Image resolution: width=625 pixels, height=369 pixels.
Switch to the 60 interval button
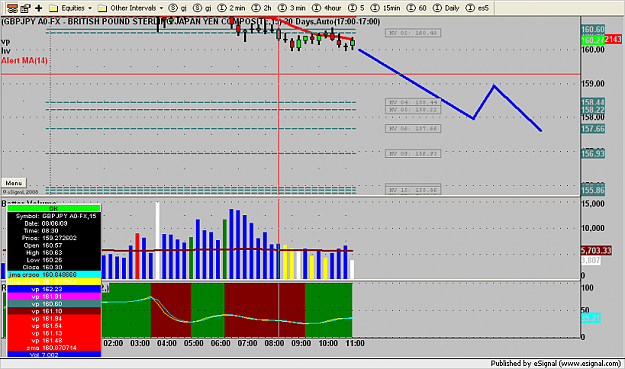(416, 8)
